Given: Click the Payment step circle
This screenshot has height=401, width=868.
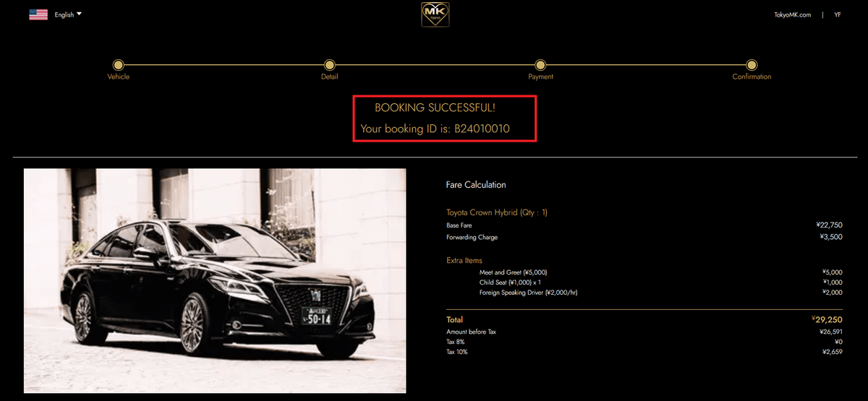Looking at the screenshot, I should 540,65.
